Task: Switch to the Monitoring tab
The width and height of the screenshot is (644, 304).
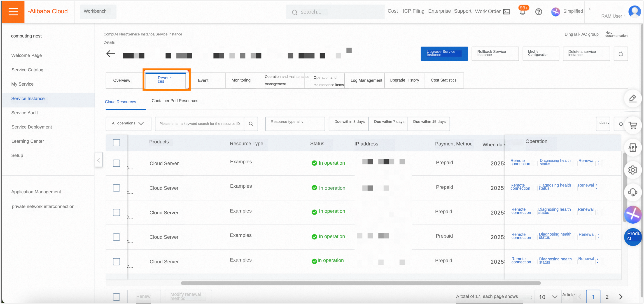Action: pyautogui.click(x=241, y=80)
